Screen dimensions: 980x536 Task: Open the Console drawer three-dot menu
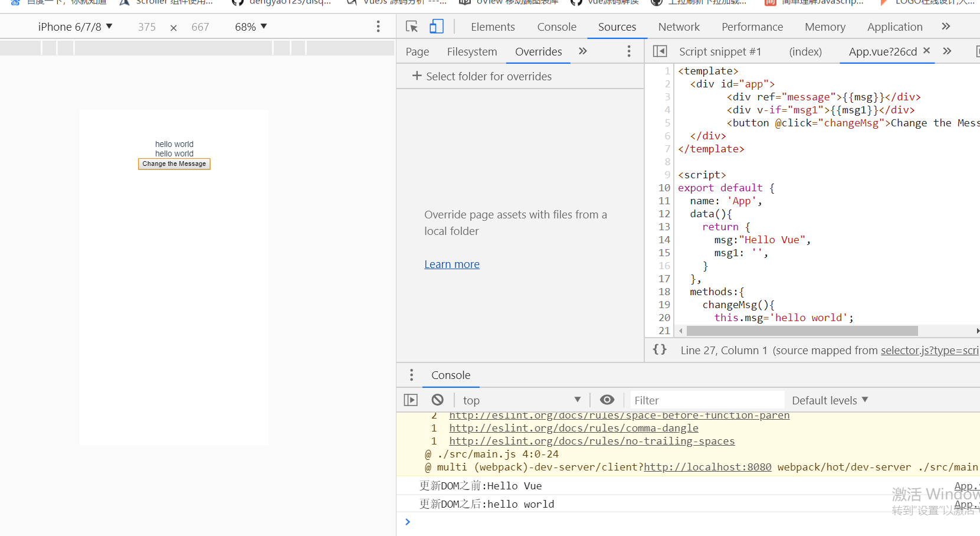tap(411, 375)
